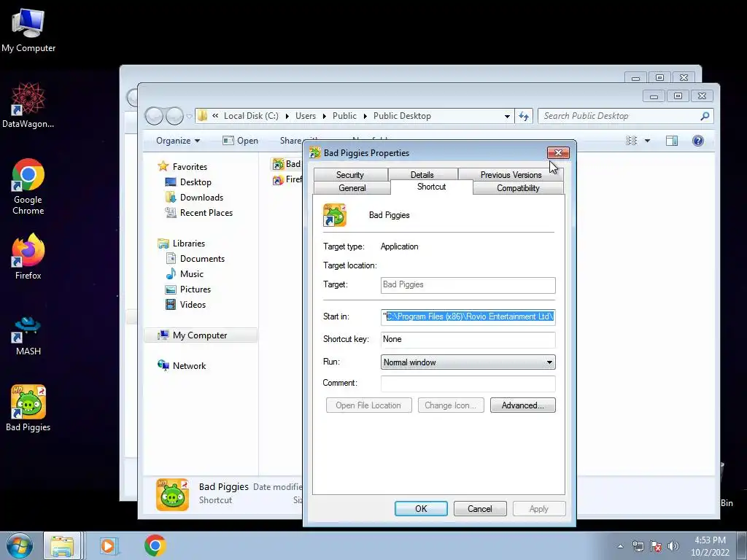Viewport: 747px width, 560px height.
Task: Open Chrome from the taskbar
Action: point(155,545)
